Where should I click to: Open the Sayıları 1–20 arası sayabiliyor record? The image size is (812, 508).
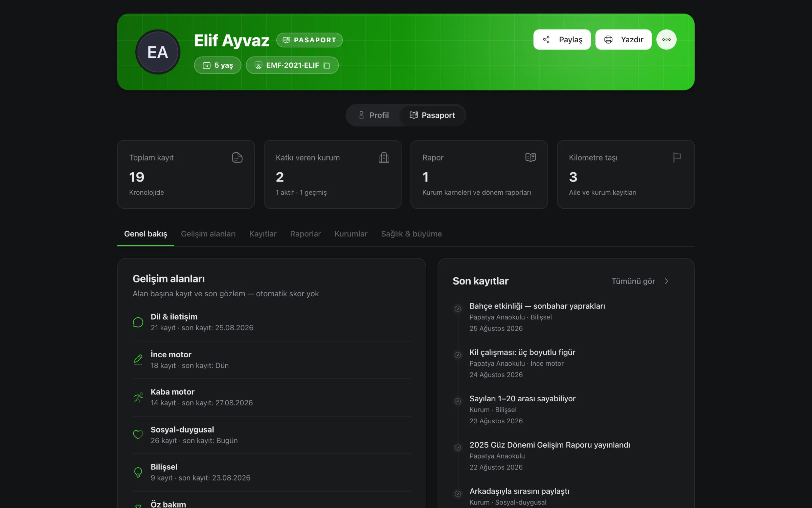522,399
